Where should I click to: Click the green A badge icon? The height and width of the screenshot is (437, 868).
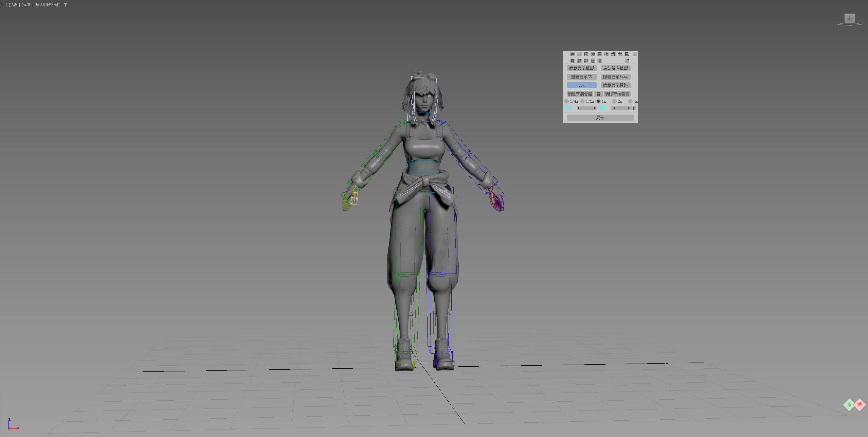point(849,405)
